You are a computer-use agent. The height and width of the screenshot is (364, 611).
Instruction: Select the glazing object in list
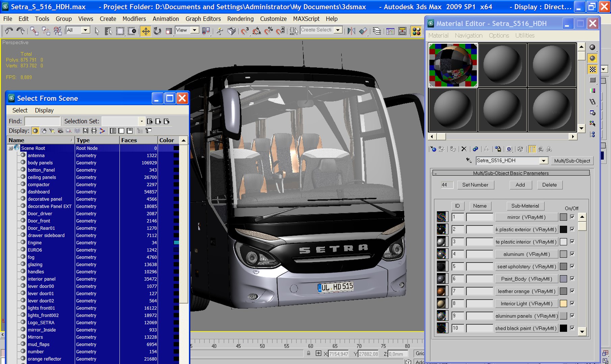[x=35, y=265]
